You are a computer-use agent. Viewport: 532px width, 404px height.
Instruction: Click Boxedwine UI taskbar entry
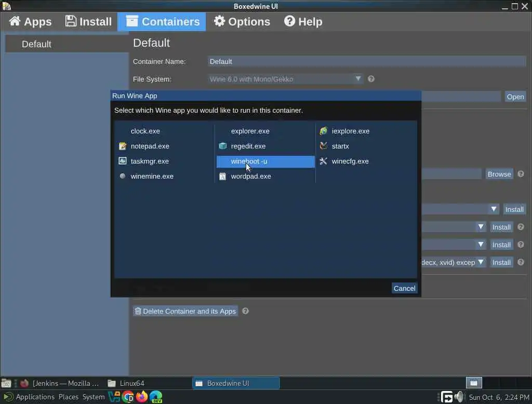[236, 383]
